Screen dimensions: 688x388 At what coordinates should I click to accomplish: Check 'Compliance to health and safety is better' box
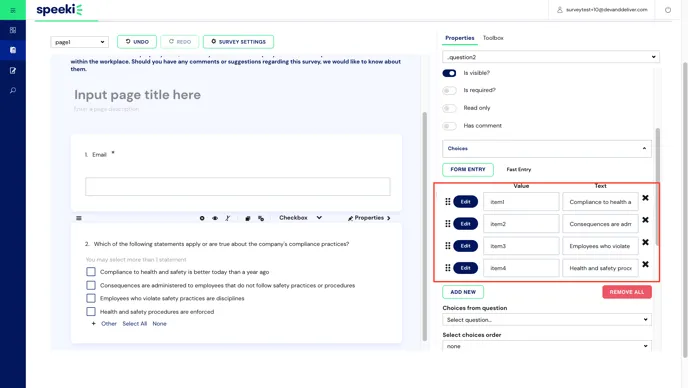[x=91, y=272]
